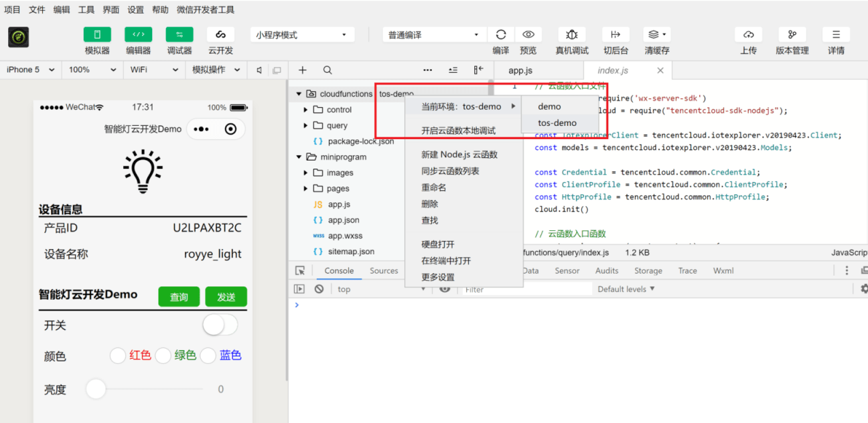
Task: Click the brightness (亮度) slider handle
Action: pyautogui.click(x=96, y=389)
